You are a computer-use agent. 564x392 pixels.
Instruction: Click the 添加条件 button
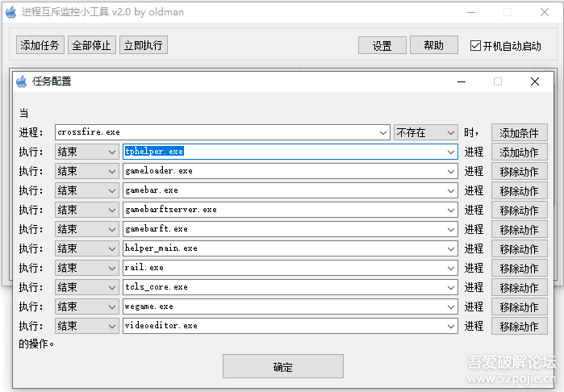click(519, 133)
